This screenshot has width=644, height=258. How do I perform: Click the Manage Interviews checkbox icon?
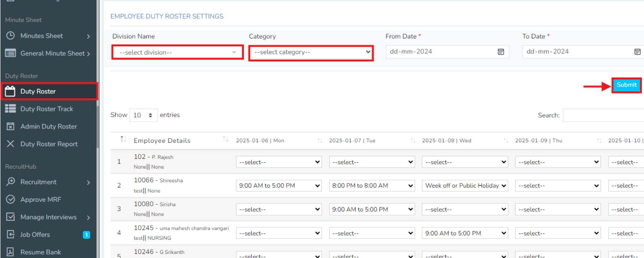pyautogui.click(x=10, y=217)
